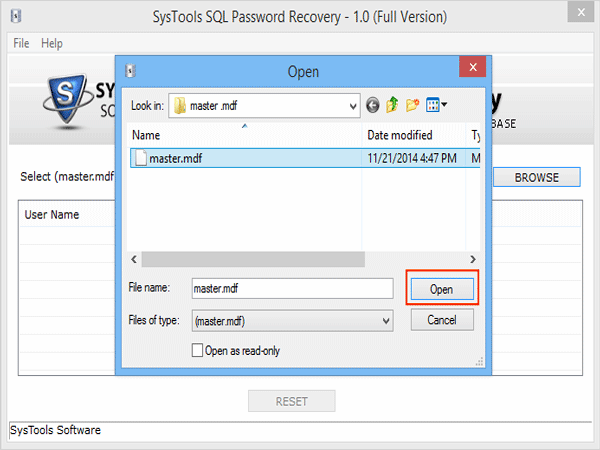This screenshot has height=450, width=600.
Task: Close the SysTools main window
Action: 581,12
